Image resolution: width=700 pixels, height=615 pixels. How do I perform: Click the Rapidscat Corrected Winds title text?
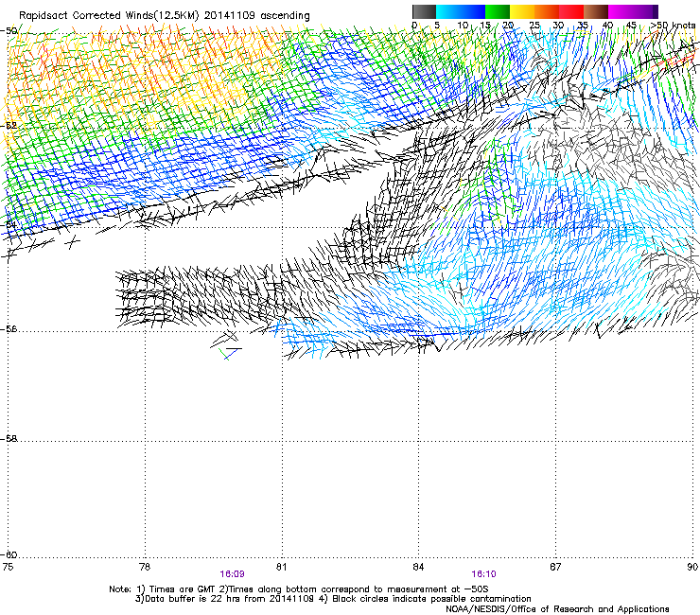pyautogui.click(x=165, y=16)
